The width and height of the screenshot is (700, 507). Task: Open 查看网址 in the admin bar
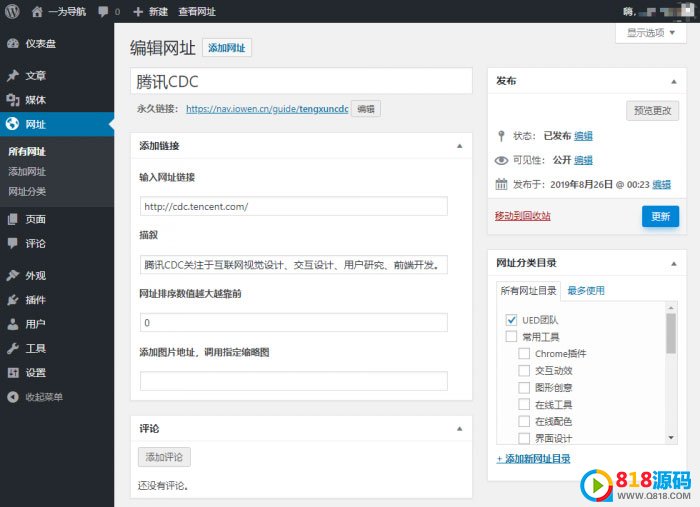[x=197, y=12]
